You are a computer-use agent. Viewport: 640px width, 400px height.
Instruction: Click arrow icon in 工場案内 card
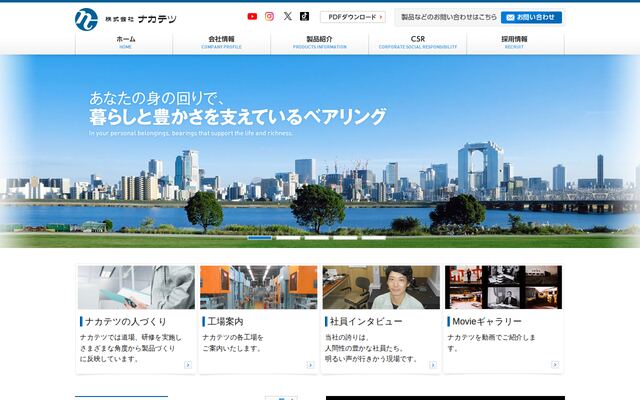pyautogui.click(x=310, y=365)
